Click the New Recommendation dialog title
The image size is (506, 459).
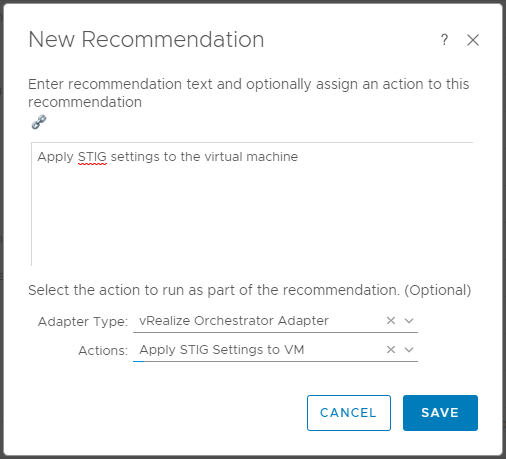pyautogui.click(x=146, y=40)
